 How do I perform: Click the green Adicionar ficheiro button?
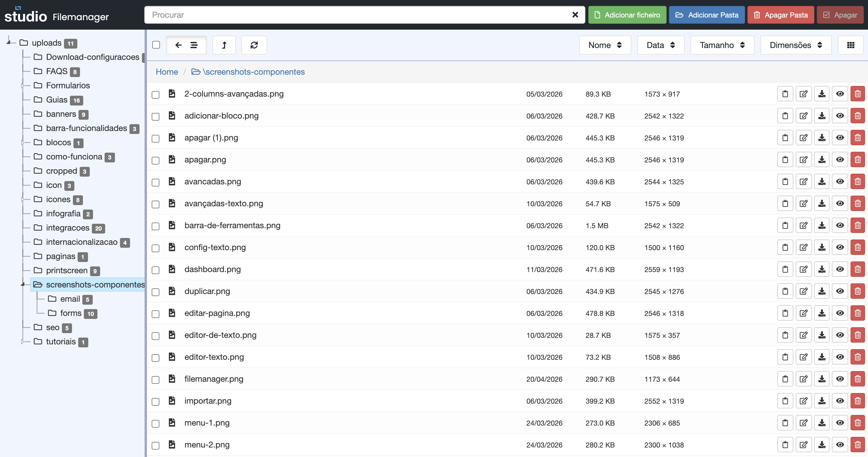627,15
